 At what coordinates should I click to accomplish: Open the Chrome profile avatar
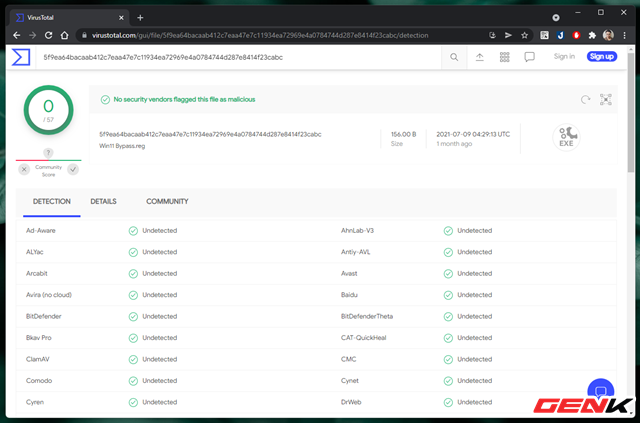(608, 36)
